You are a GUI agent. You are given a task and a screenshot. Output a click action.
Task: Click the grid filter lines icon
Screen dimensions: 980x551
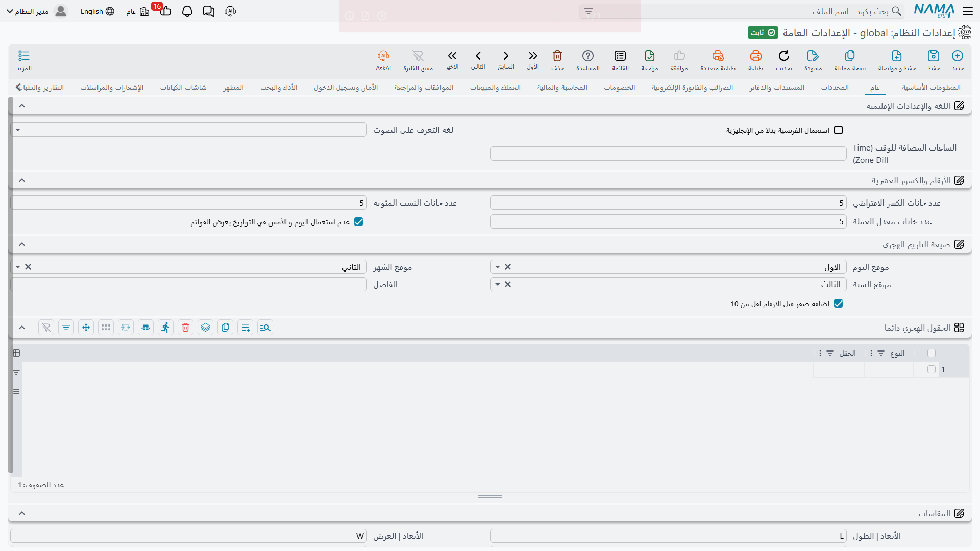click(66, 328)
